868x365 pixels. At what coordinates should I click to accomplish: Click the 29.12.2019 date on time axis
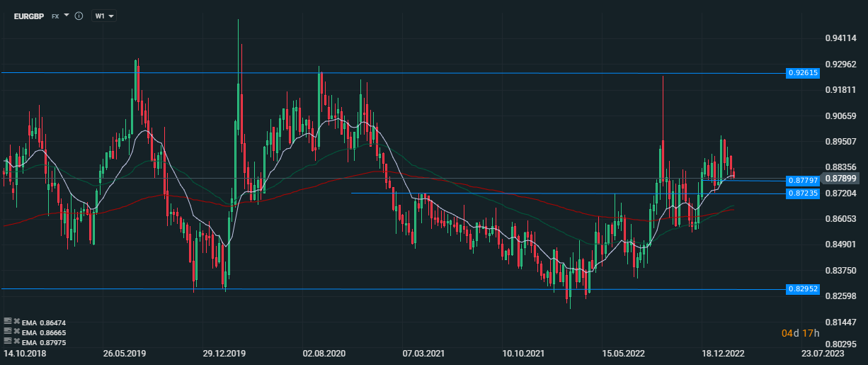[x=224, y=352]
